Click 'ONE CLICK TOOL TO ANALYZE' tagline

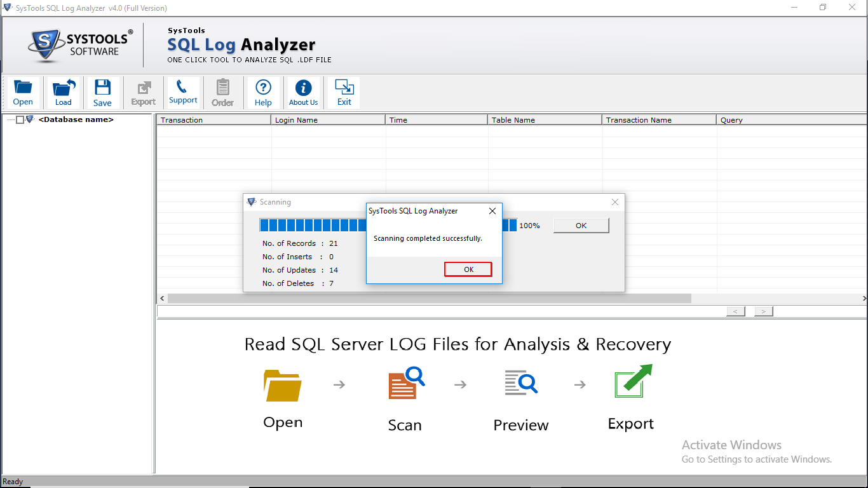(249, 60)
